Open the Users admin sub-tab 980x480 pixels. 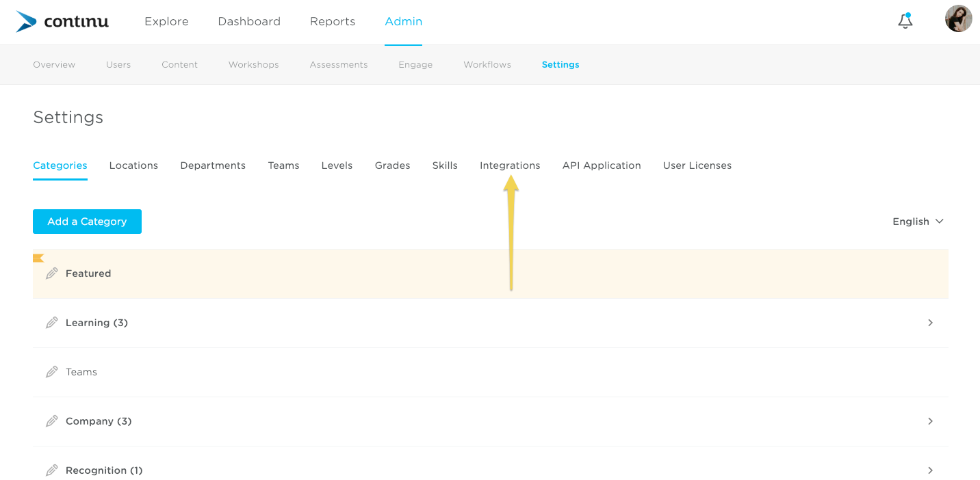118,64
